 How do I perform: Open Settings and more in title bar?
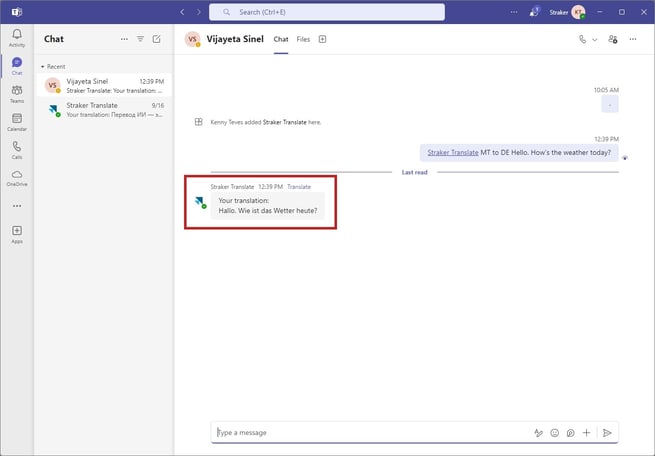[514, 12]
